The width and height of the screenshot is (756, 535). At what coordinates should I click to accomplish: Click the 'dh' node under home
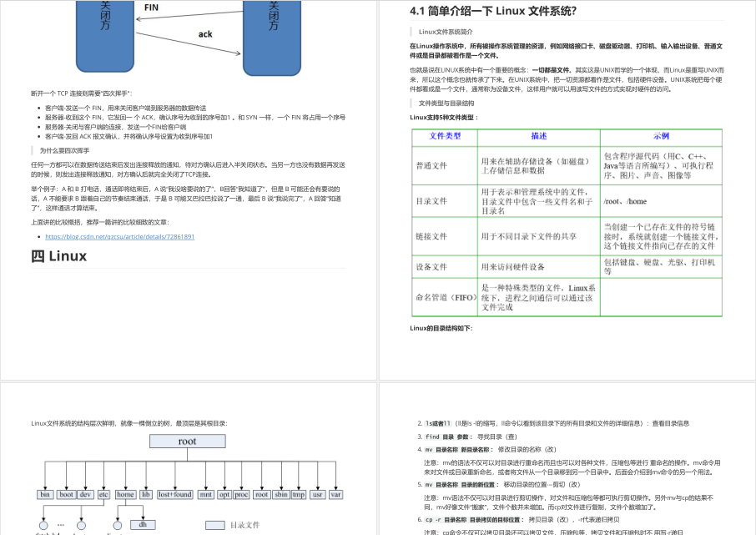(x=143, y=524)
